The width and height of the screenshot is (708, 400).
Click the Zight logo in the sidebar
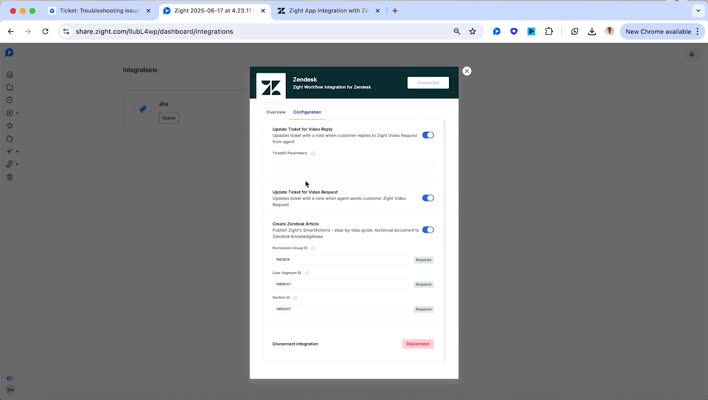(x=9, y=52)
